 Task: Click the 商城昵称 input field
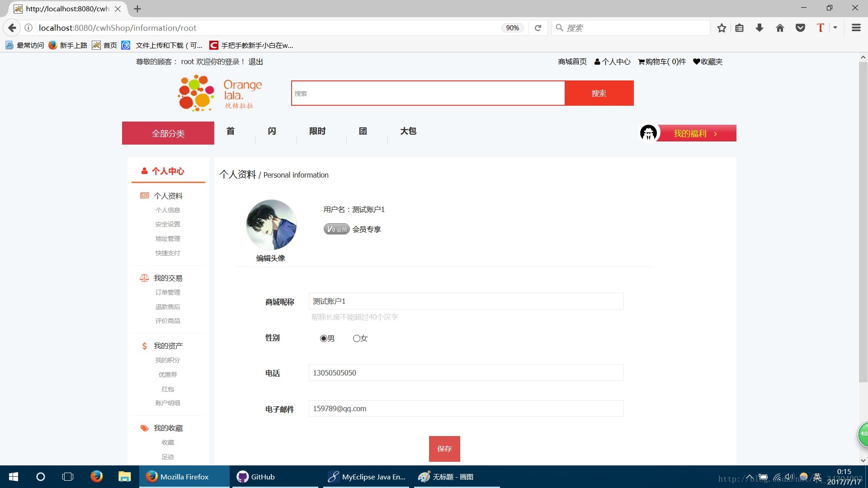pyautogui.click(x=466, y=301)
